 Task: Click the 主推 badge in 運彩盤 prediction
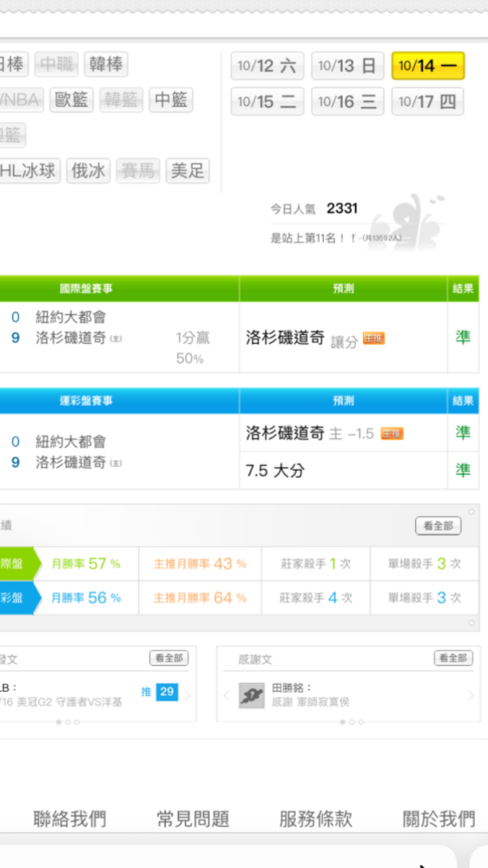pyautogui.click(x=392, y=433)
